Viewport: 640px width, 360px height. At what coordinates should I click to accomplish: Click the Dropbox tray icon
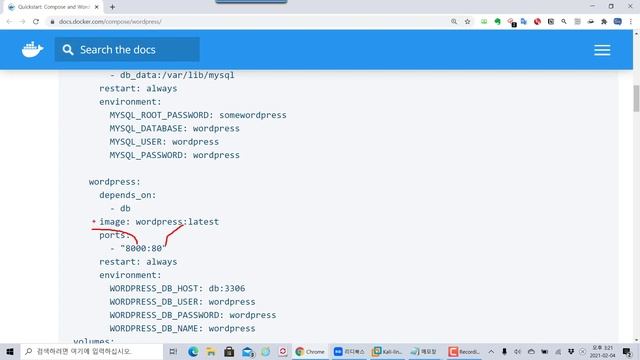pyautogui.click(x=571, y=351)
